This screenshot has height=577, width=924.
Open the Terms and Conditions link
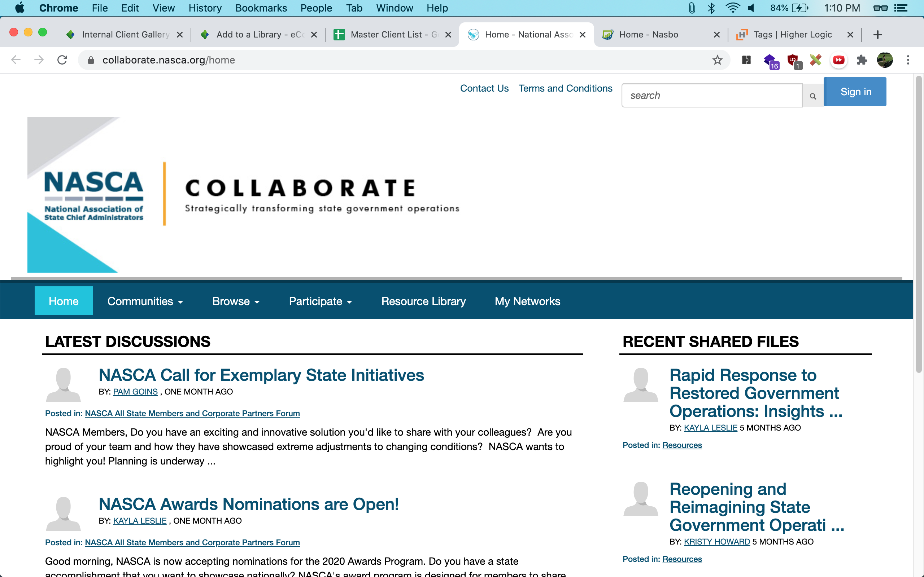[x=565, y=88]
